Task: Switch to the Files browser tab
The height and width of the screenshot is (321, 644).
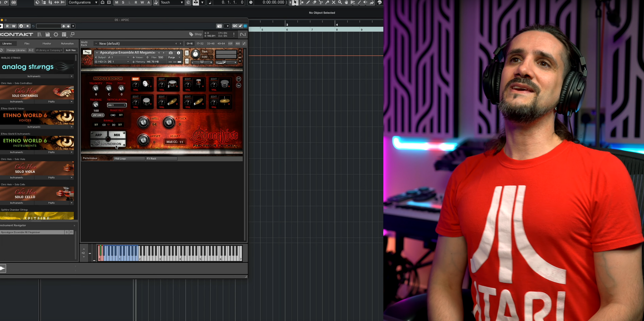Action: click(x=27, y=44)
